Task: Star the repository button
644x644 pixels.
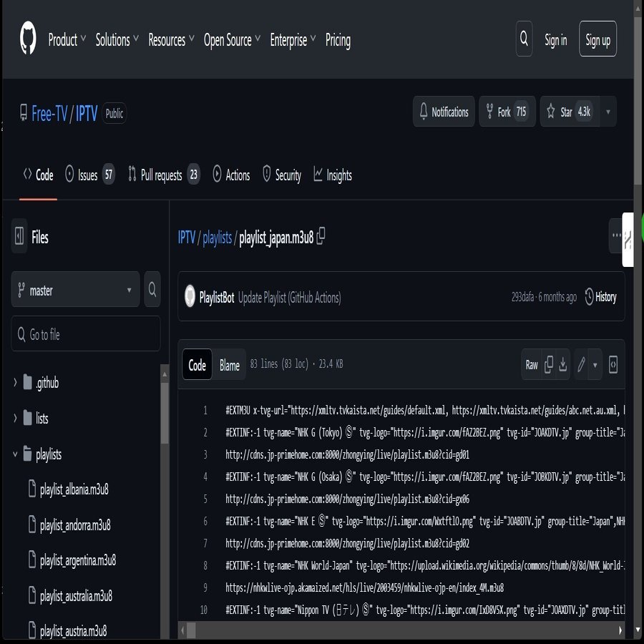Action: (x=570, y=112)
